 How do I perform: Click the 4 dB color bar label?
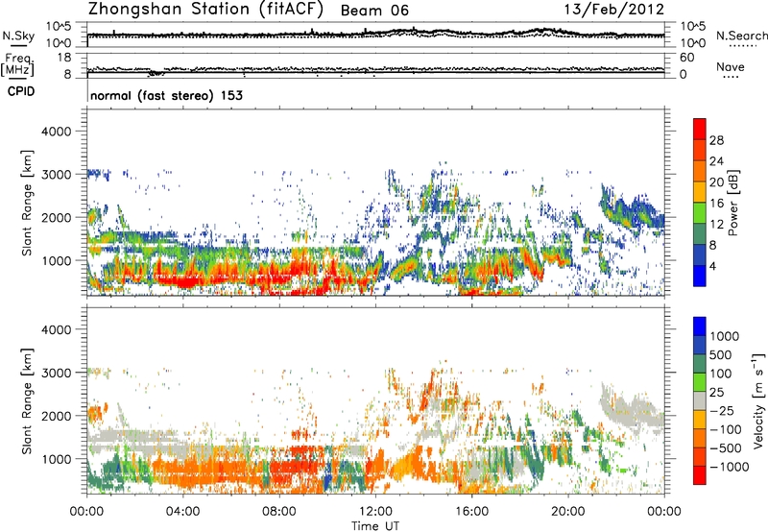[x=713, y=267]
